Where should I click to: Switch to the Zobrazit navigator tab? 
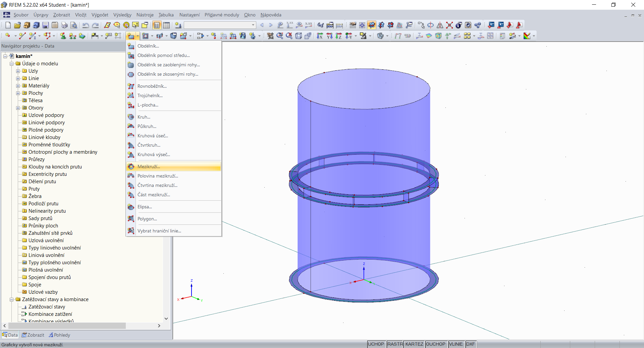pyautogui.click(x=33, y=335)
